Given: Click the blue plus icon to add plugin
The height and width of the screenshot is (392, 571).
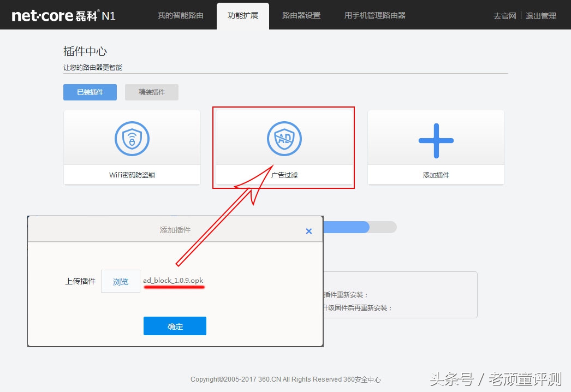Looking at the screenshot, I should [436, 140].
